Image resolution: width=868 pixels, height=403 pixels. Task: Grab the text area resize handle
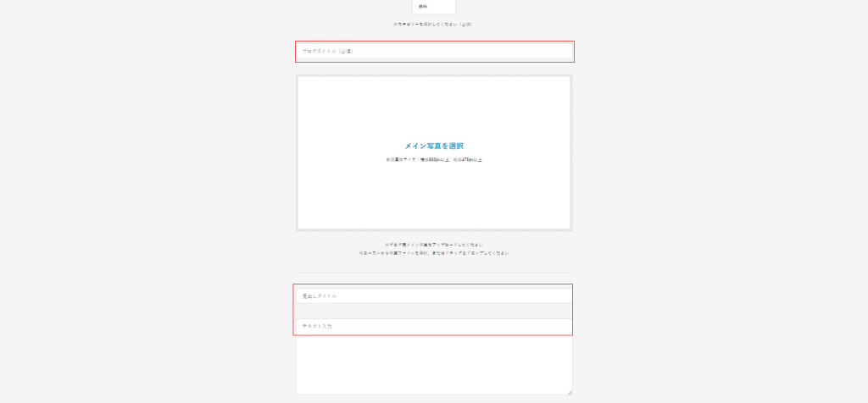tap(570, 392)
